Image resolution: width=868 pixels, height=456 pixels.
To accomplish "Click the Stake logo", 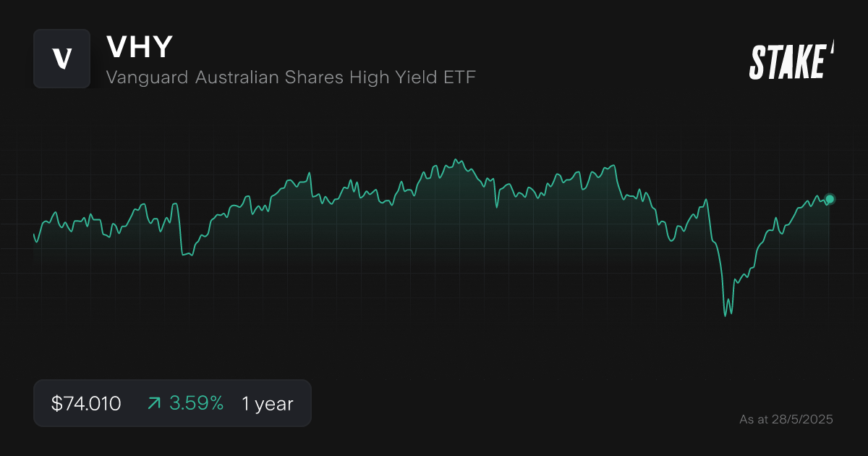I will pos(791,61).
